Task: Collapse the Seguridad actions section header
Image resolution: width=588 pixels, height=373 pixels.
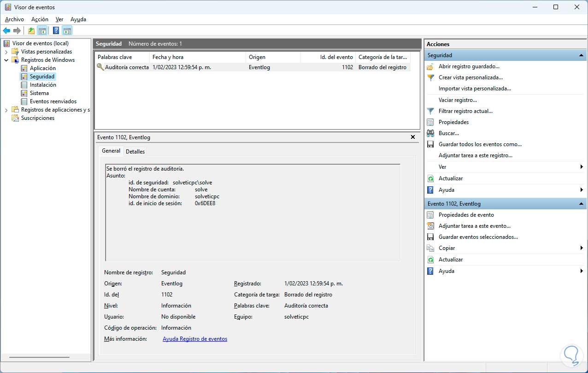Action: pos(582,55)
